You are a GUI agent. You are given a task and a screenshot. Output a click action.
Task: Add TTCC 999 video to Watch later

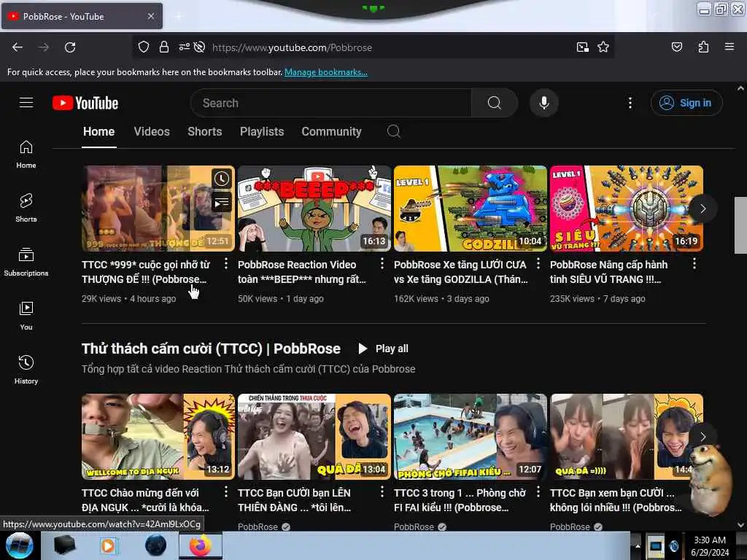pyautogui.click(x=222, y=179)
